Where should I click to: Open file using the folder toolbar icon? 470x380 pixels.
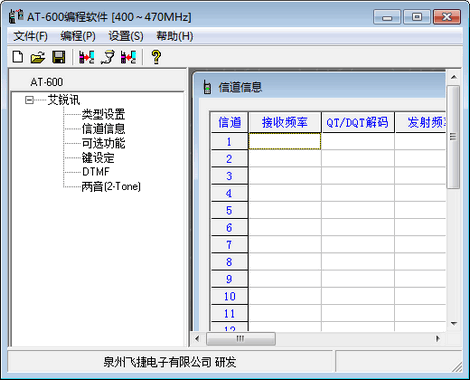(x=38, y=57)
